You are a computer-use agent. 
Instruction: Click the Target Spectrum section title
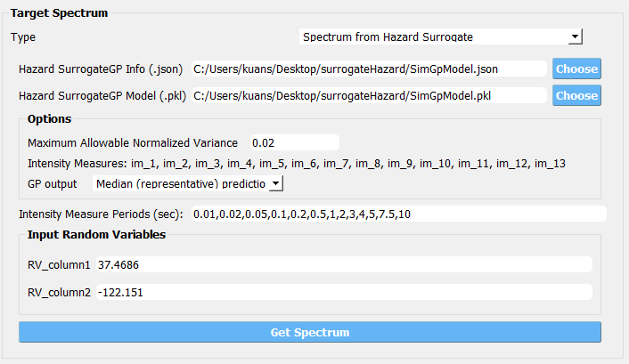click(59, 13)
